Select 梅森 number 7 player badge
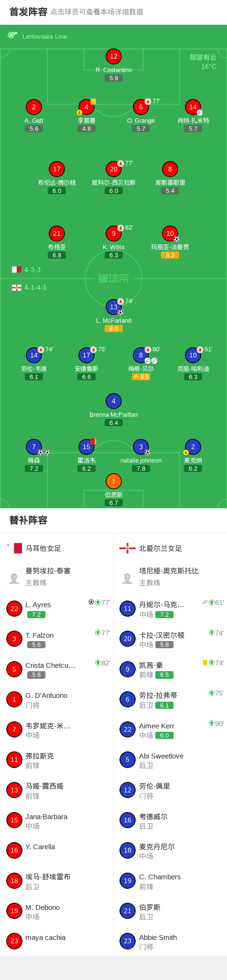The width and height of the screenshot is (227, 980). tap(34, 447)
